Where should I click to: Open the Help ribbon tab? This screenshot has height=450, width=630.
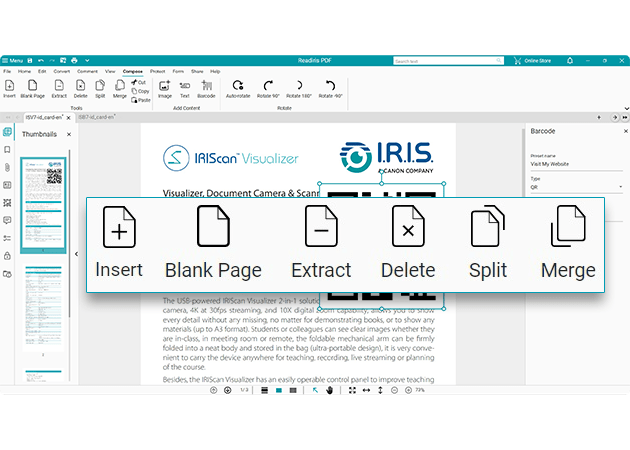coord(215,72)
